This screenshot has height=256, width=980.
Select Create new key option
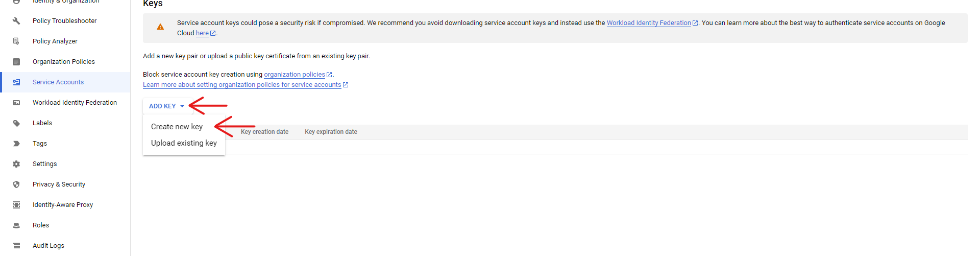point(177,127)
